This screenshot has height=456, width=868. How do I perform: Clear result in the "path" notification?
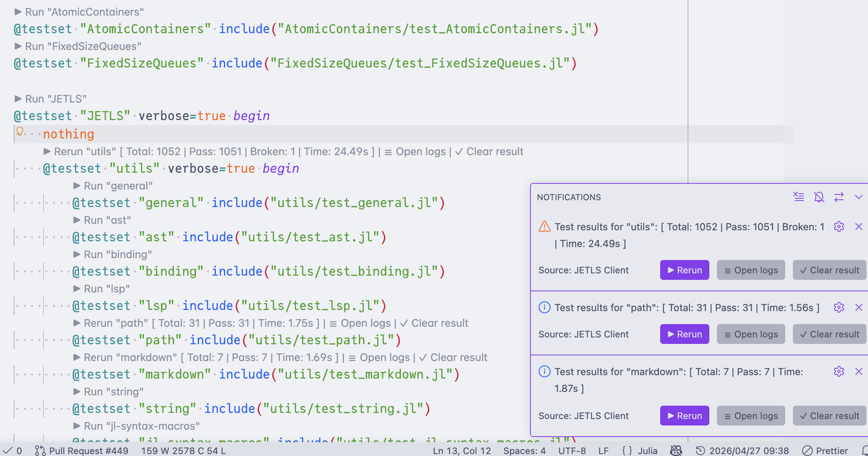[829, 334]
